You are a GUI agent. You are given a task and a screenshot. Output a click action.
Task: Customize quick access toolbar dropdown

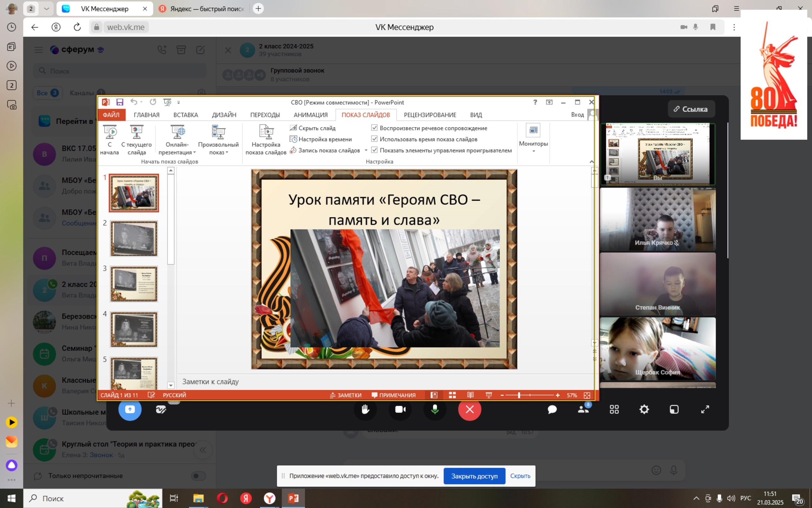tap(179, 103)
